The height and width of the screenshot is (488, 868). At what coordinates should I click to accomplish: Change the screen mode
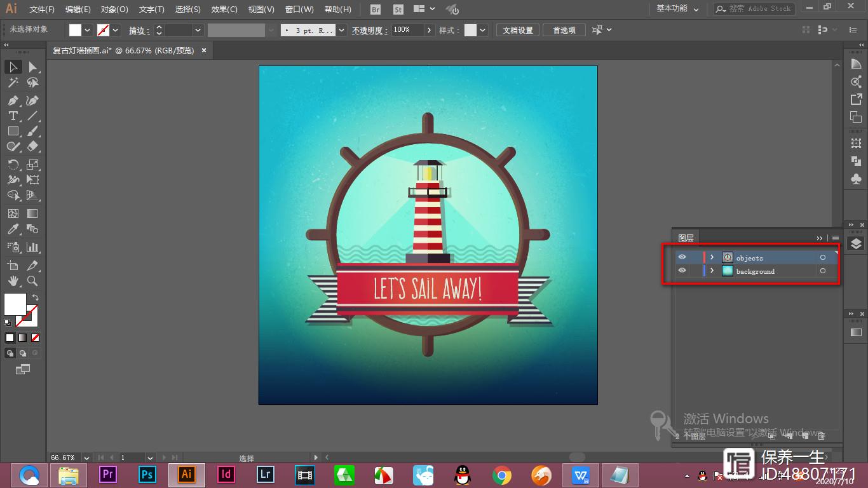click(23, 369)
